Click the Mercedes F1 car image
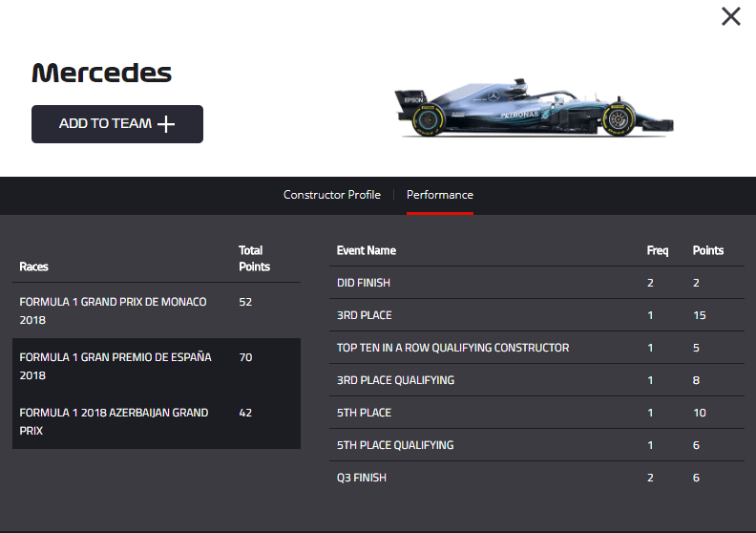Viewport: 756px width, 533px height. pos(534,110)
